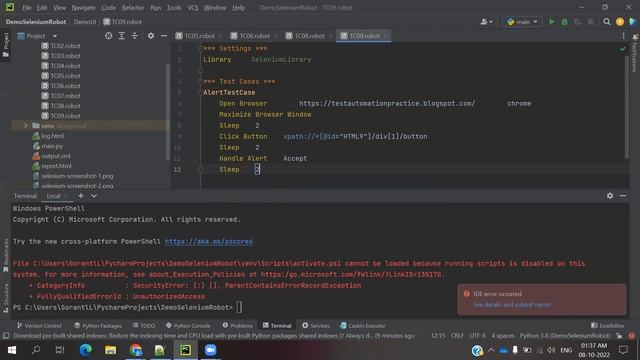This screenshot has height=360, width=640.
Task: Open the File menu
Action: pyautogui.click(x=27, y=7)
